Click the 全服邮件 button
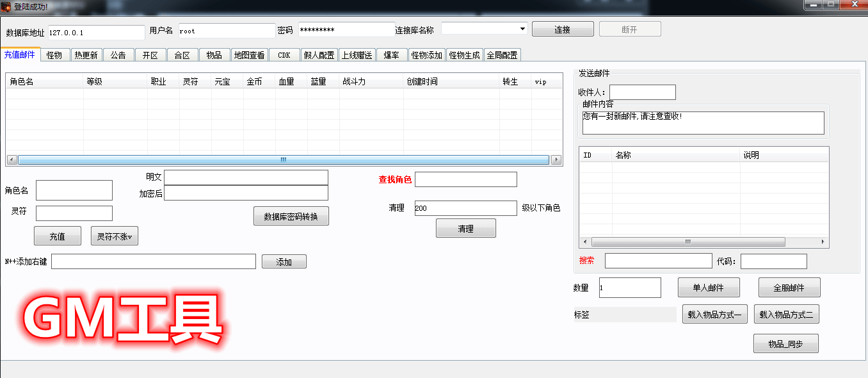 click(789, 288)
